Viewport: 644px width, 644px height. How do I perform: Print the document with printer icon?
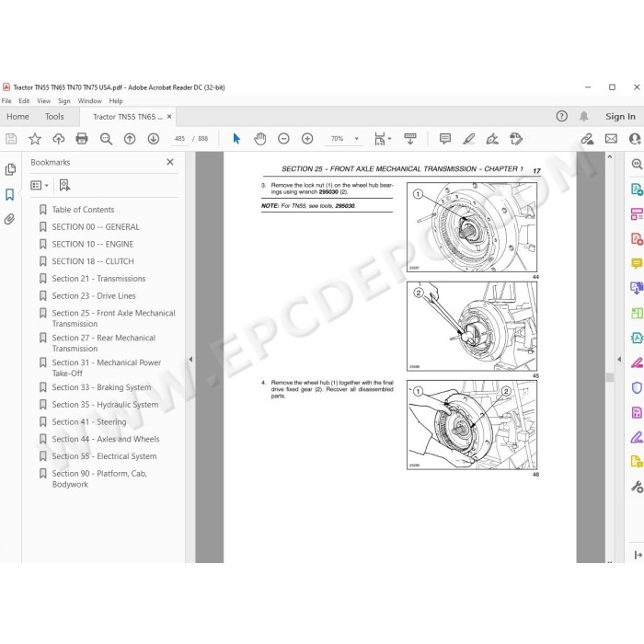[x=82, y=139]
